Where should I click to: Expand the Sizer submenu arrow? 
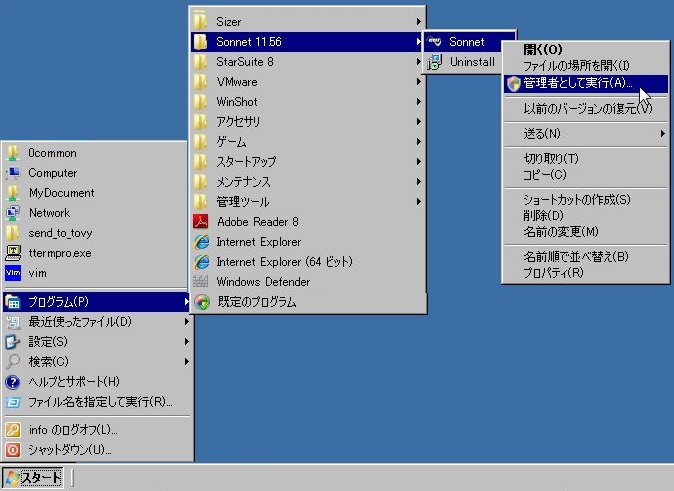click(418, 21)
